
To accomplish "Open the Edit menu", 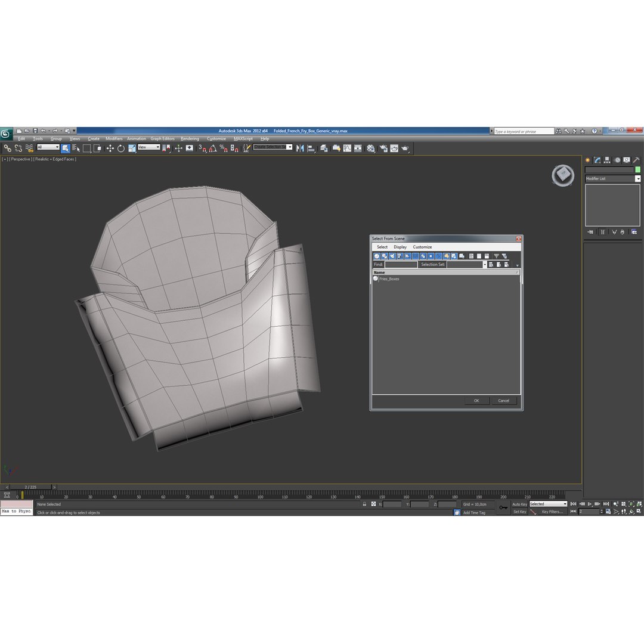I will [21, 139].
